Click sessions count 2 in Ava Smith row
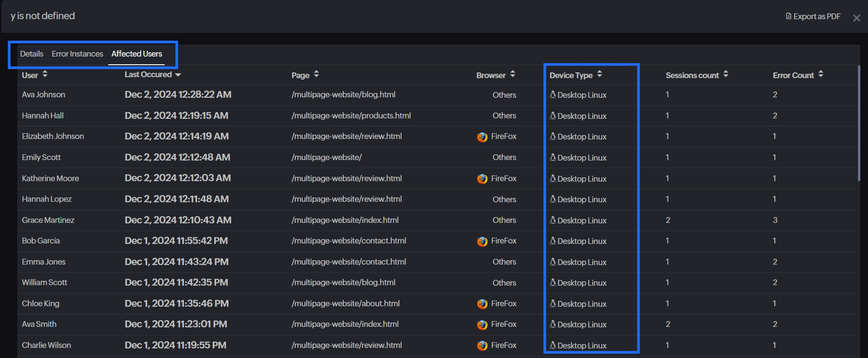Image resolution: width=868 pixels, height=358 pixels. pos(668,324)
